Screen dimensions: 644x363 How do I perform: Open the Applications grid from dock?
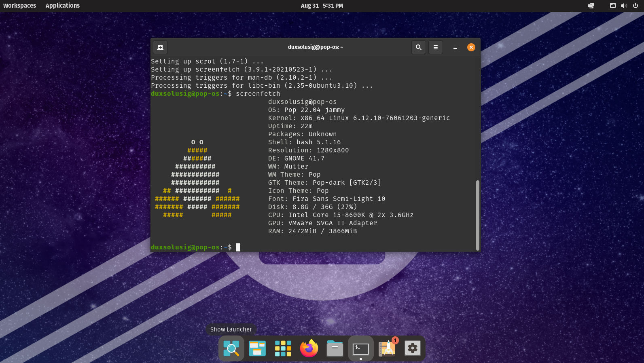pos(283,348)
